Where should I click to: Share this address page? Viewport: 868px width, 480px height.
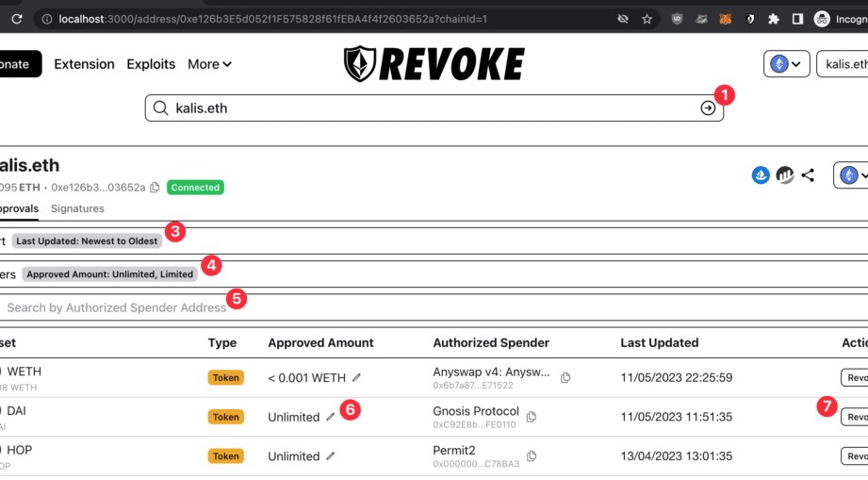[x=808, y=175]
